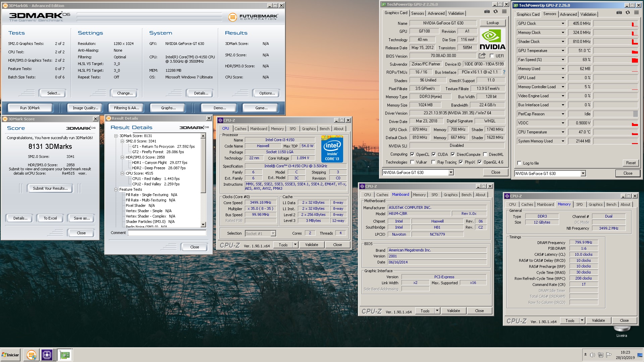Collapse the SM2.0 Score tree node
This screenshot has width=644, height=362.
coord(122,141)
